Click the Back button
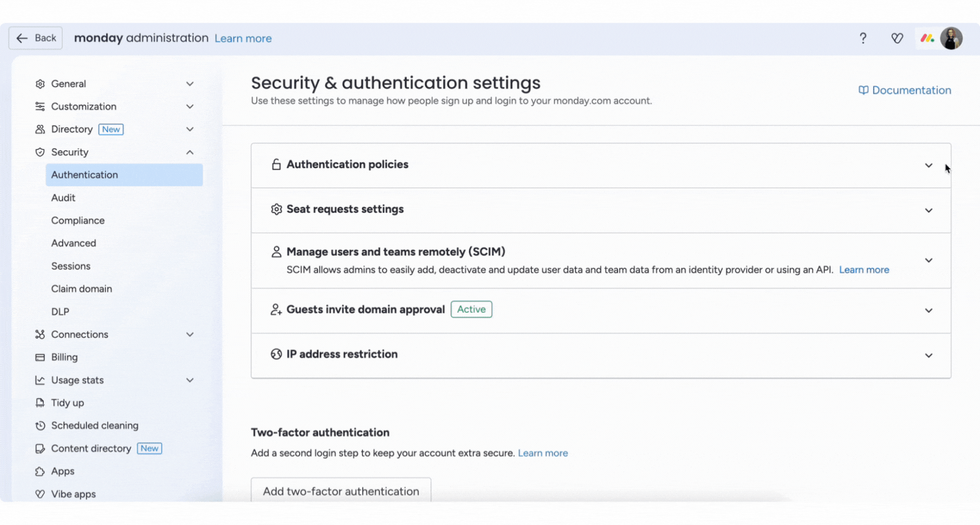 pyautogui.click(x=36, y=38)
